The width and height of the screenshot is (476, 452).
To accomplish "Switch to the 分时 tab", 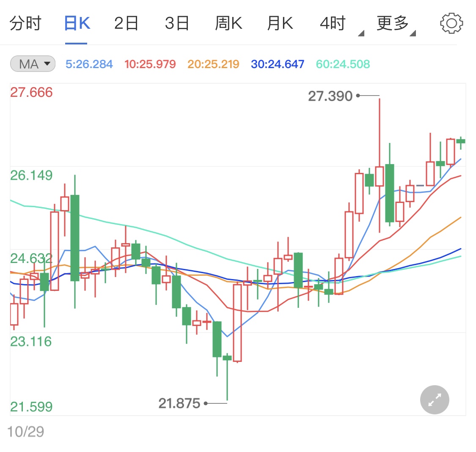I will point(25,23).
